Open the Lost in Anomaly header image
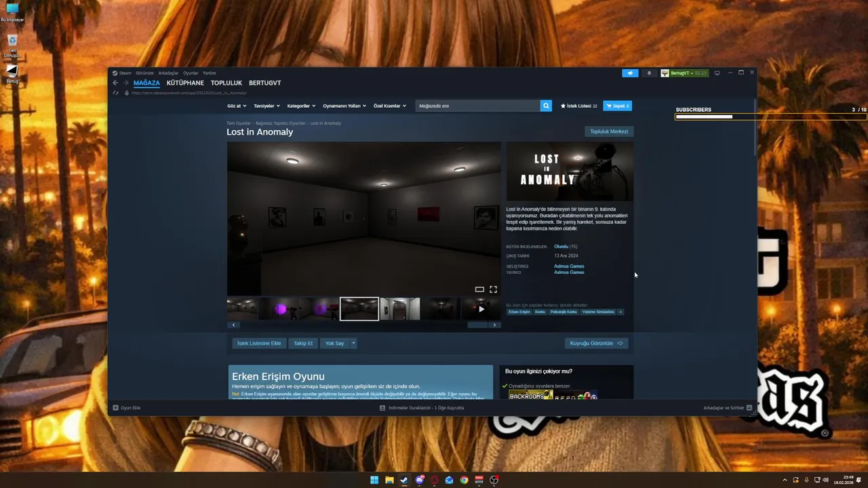 [570, 171]
